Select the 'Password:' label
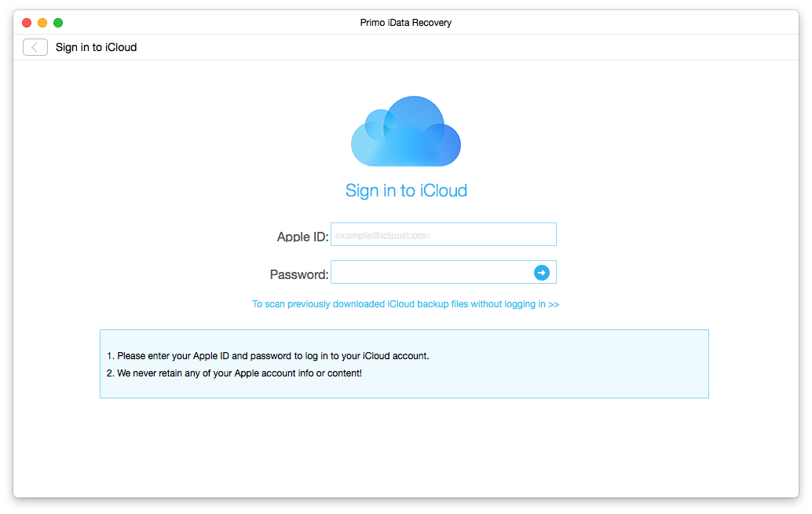This screenshot has width=812, height=514. coord(299,274)
